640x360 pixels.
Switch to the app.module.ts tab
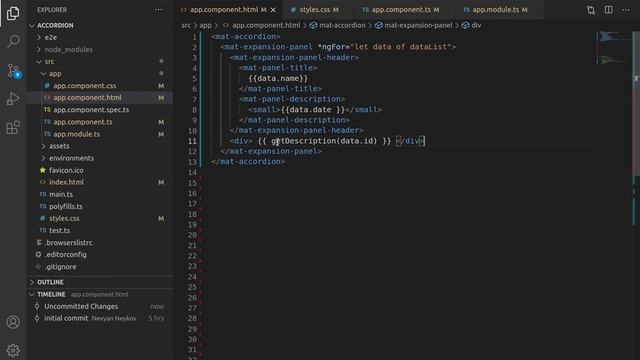coord(496,9)
